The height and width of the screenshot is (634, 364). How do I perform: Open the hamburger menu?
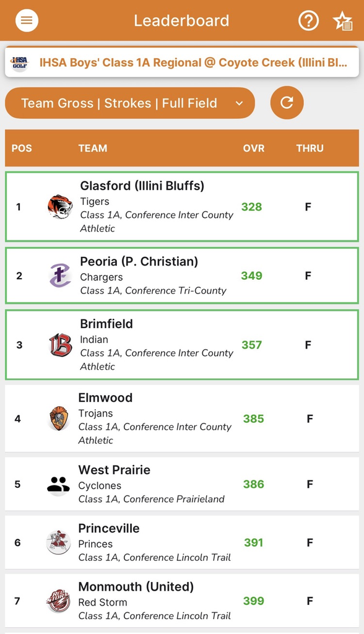pyautogui.click(x=27, y=20)
